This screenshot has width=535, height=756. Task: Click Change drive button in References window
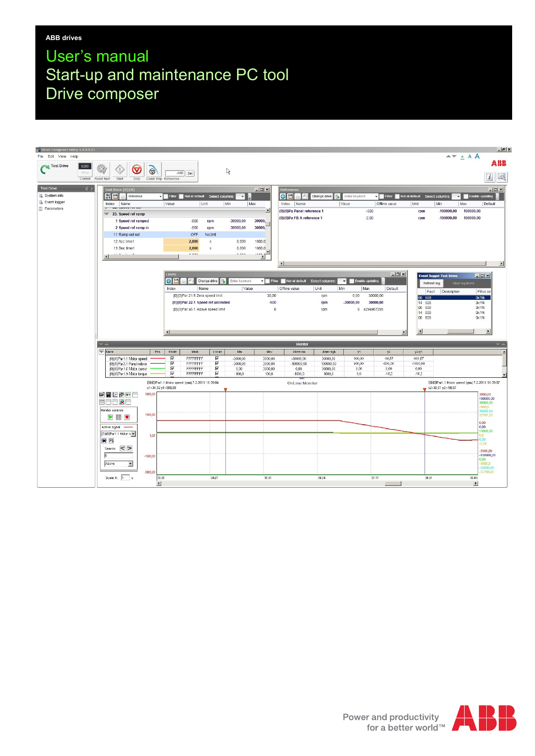(x=322, y=196)
